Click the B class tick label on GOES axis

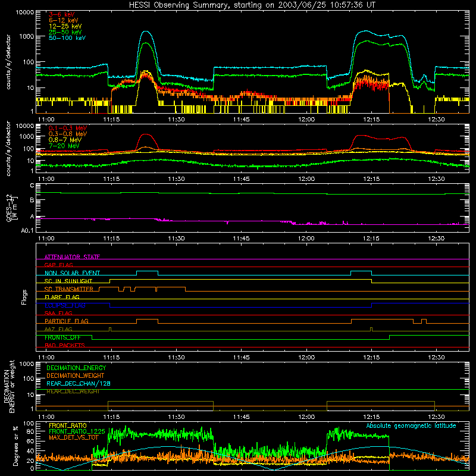coord(32,200)
